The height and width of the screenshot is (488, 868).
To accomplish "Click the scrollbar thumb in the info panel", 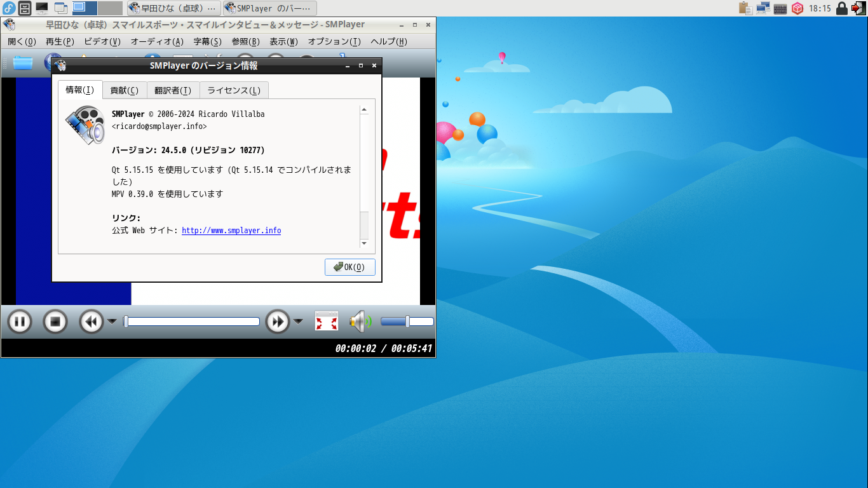I will [x=364, y=224].
